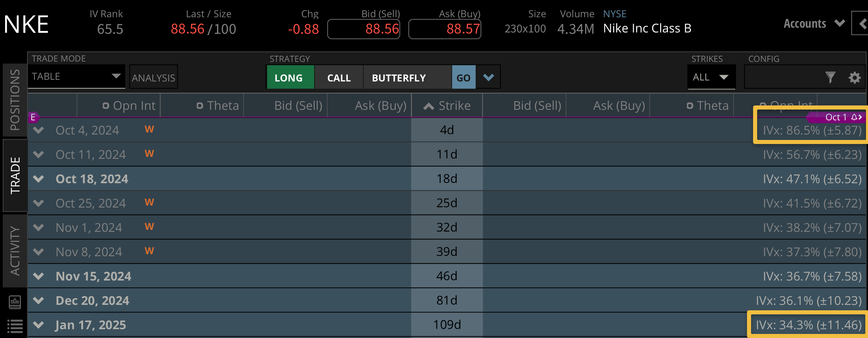Click the Ask (Buy) 88.57 price box
Image resolution: width=868 pixels, height=338 pixels.
click(x=444, y=29)
